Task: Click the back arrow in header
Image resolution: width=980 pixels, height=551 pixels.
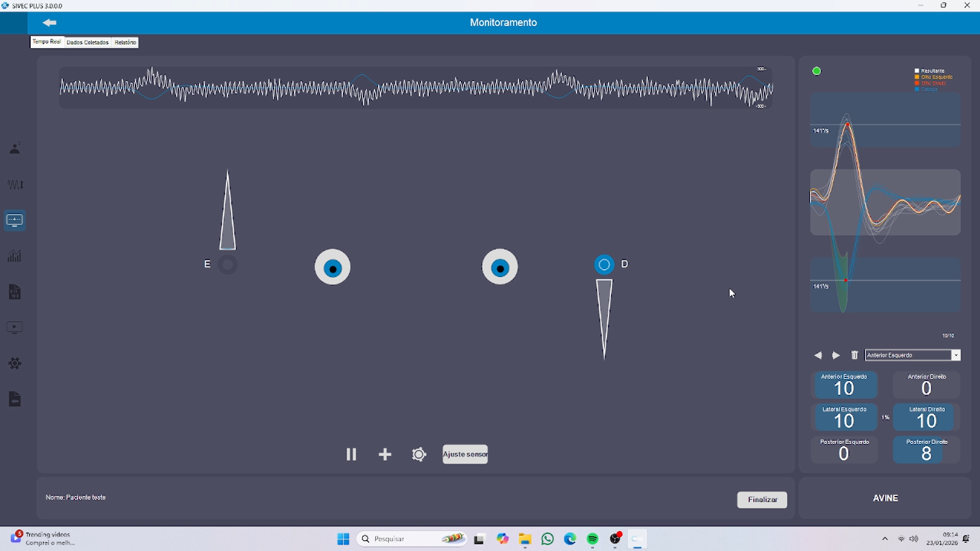Action: (50, 23)
